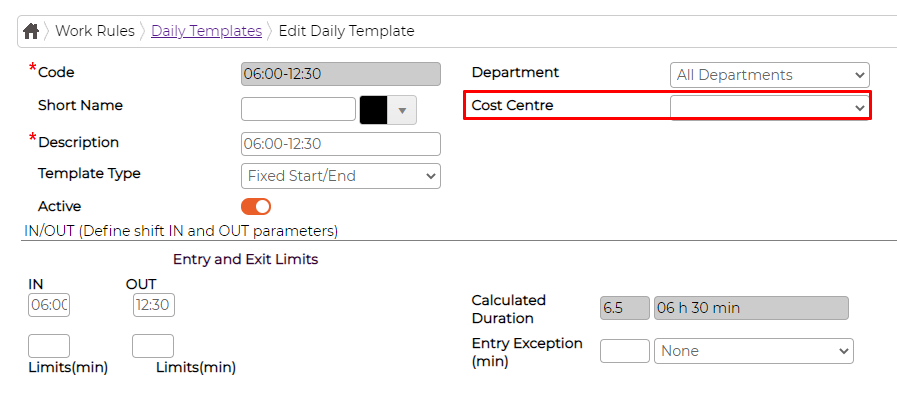Select the Code field

pos(341,74)
